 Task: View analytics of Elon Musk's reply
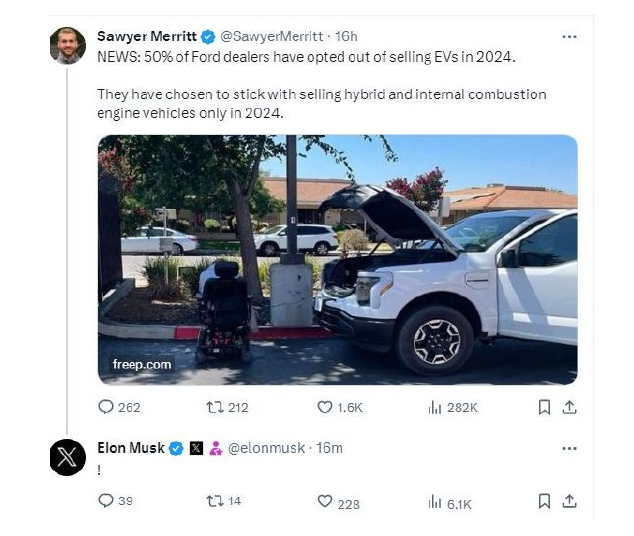(x=435, y=502)
